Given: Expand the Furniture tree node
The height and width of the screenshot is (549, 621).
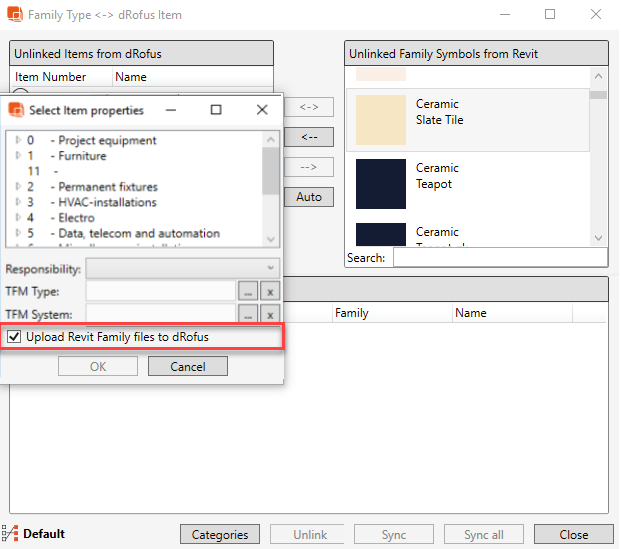Looking at the screenshot, I should 18,156.
